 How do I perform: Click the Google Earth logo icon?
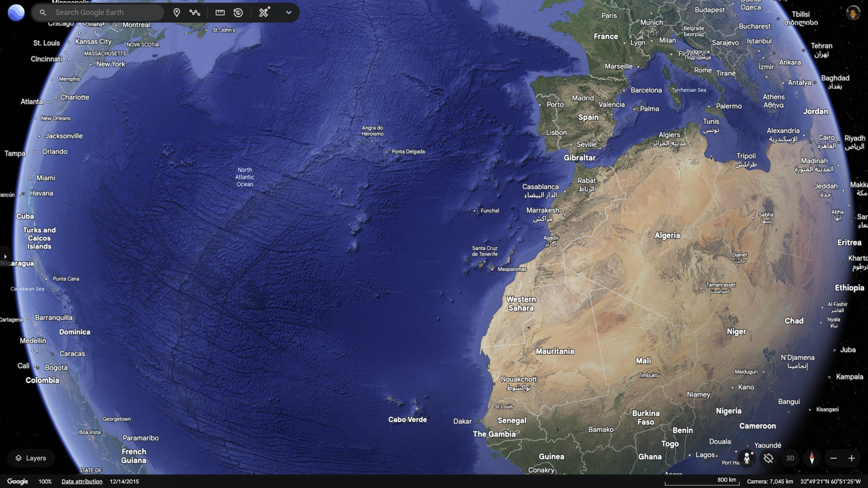[x=16, y=13]
